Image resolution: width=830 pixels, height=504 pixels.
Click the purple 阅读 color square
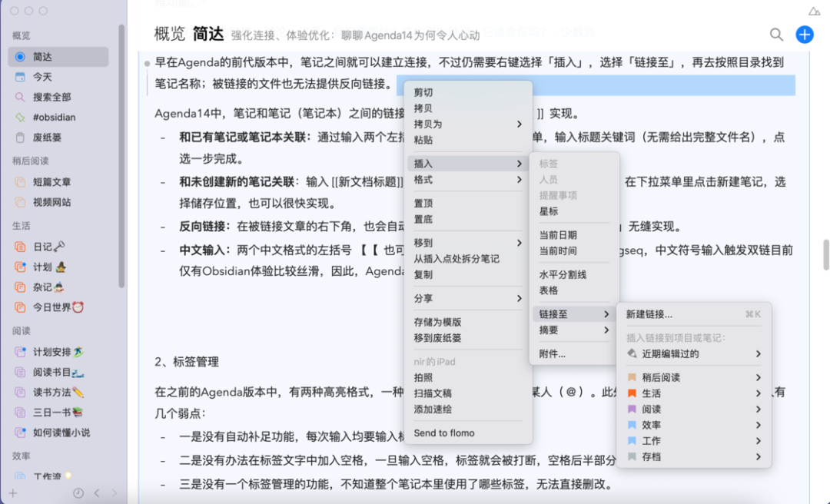point(632,409)
